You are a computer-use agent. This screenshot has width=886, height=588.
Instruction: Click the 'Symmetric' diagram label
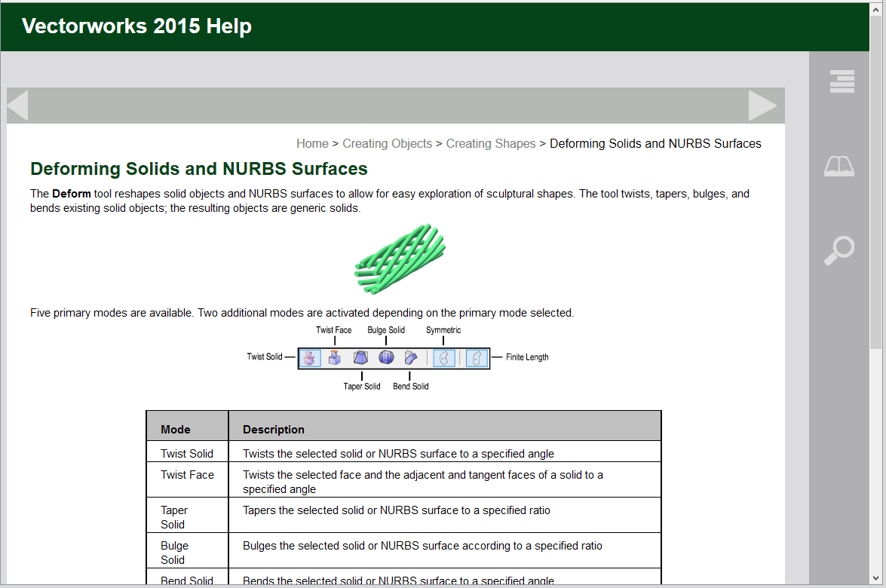tap(443, 330)
